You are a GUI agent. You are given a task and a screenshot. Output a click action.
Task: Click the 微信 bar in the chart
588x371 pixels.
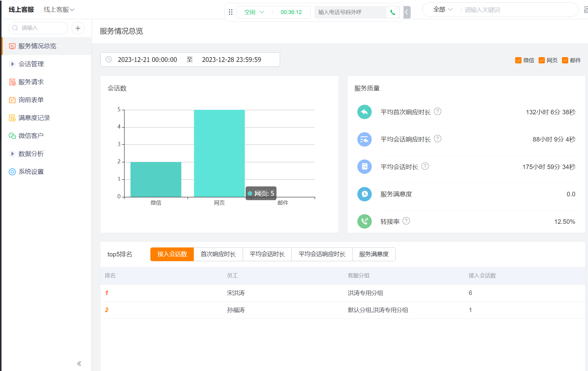point(156,180)
